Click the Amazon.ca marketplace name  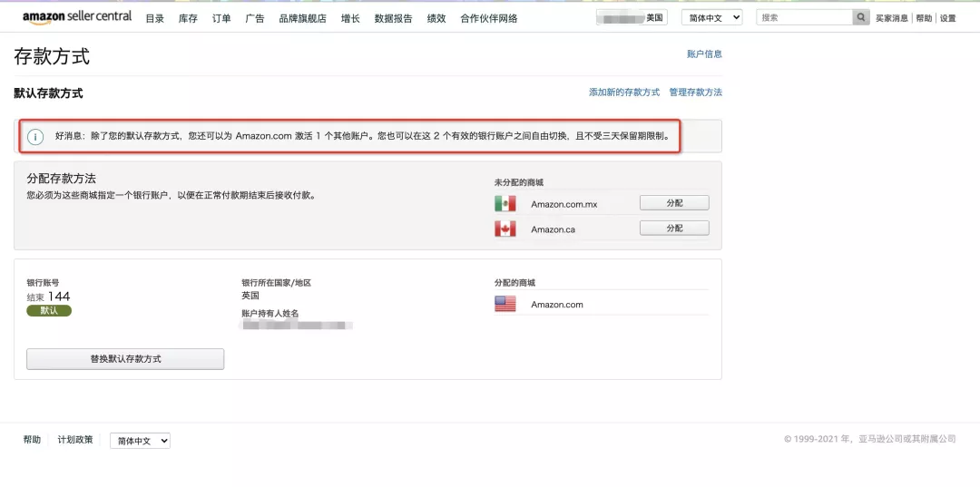pyautogui.click(x=554, y=229)
